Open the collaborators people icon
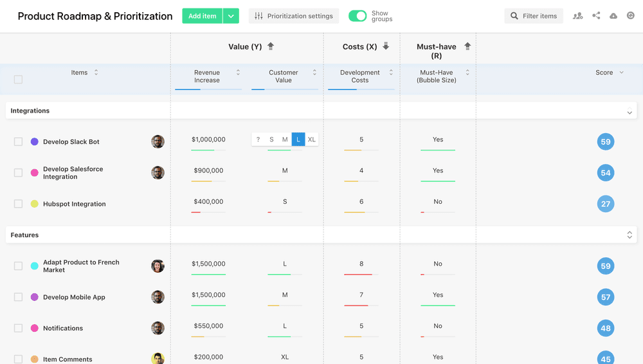 tap(578, 16)
